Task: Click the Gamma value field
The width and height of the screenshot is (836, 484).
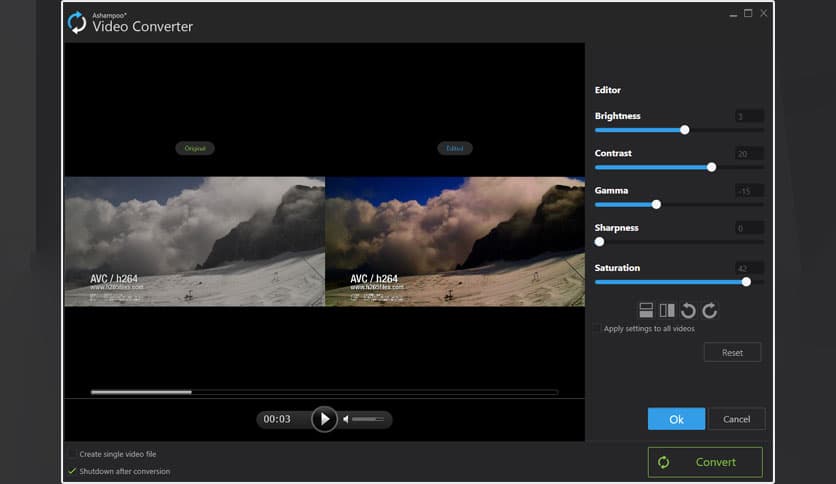Action: click(749, 191)
